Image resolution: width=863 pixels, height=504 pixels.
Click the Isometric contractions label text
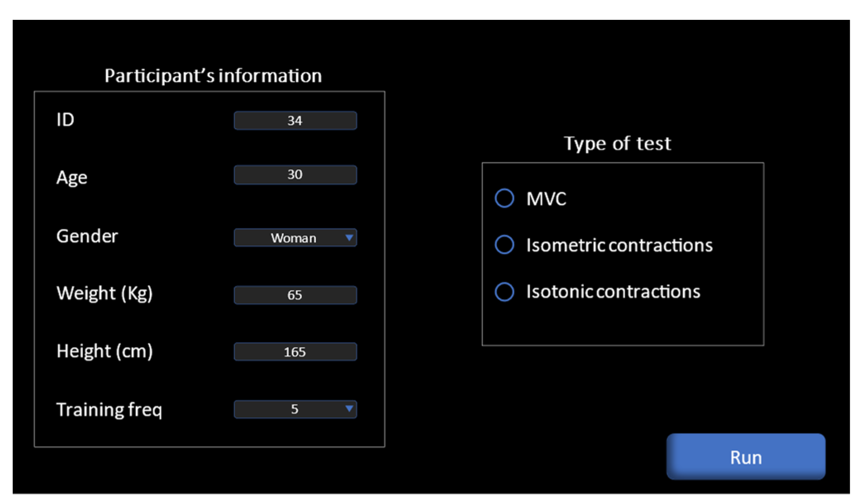[x=619, y=245]
